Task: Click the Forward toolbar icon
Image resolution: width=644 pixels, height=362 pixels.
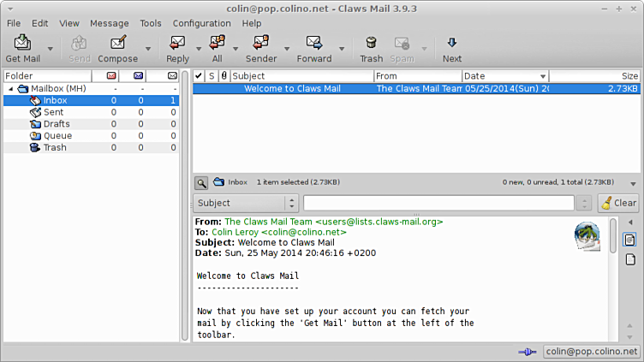Action: [313, 43]
